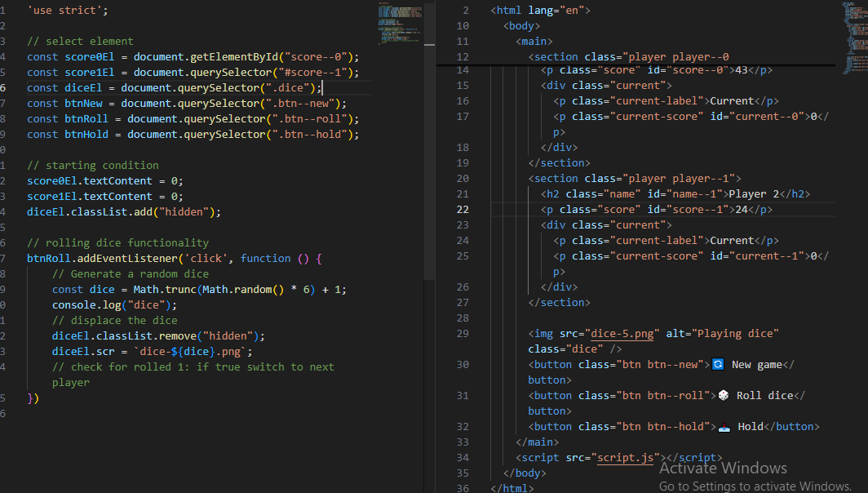Screen dimensions: 868x493
Task: Click diceEl.classList.add("hidden") line
Action: coord(124,212)
